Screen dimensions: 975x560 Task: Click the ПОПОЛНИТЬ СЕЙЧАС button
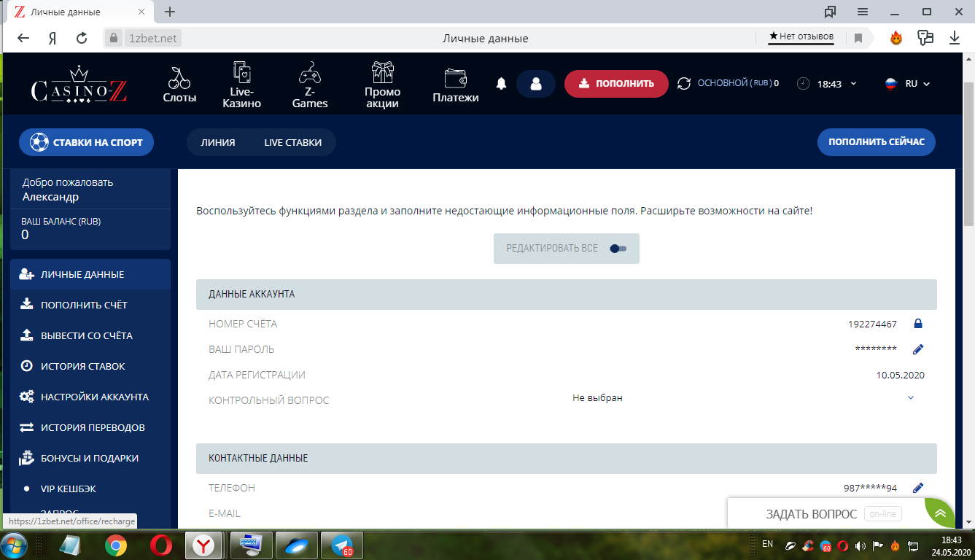pos(877,142)
